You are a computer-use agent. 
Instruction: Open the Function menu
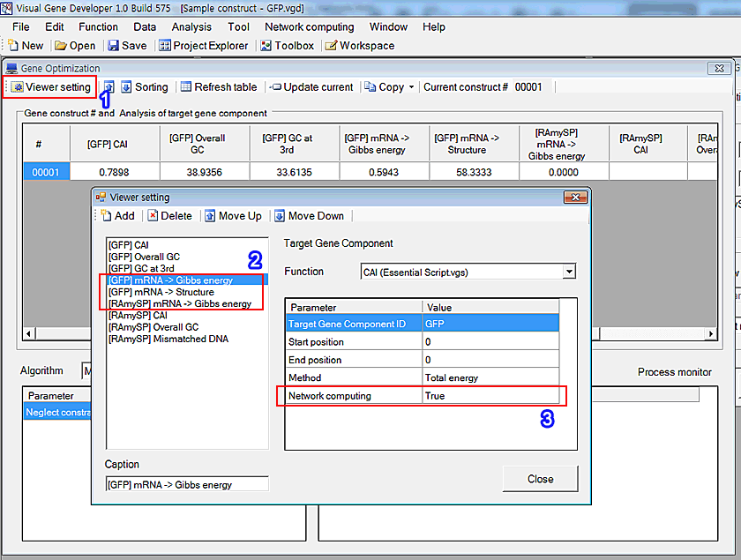pyautogui.click(x=98, y=27)
